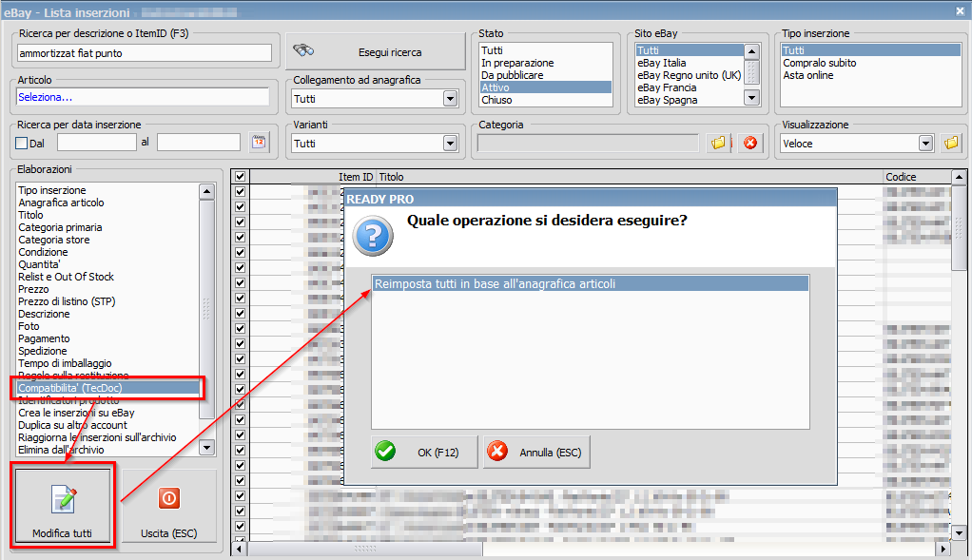Viewport: 972px width, 560px height.
Task: Click the Categoria folder browse icon
Action: coord(718,144)
